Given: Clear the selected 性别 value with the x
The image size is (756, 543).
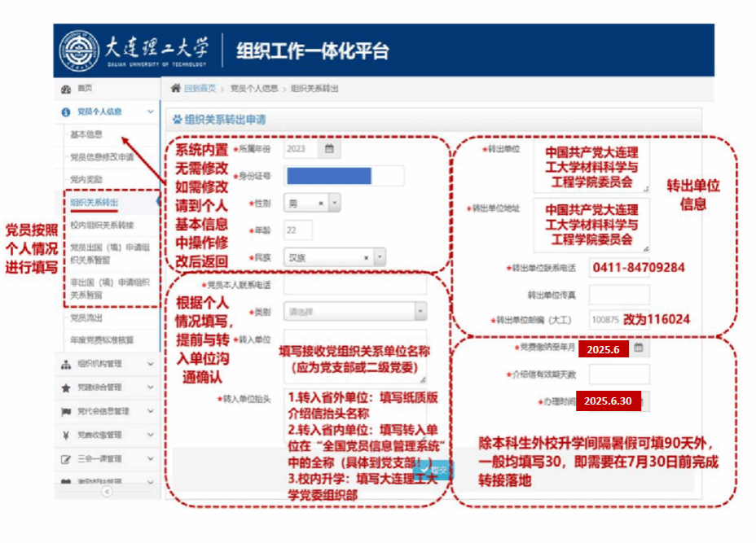Looking at the screenshot, I should 321,204.
